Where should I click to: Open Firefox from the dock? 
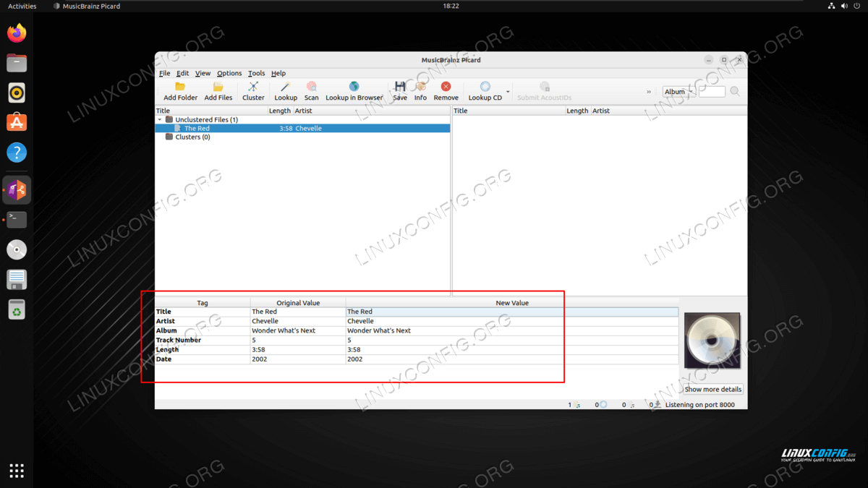coord(17,33)
